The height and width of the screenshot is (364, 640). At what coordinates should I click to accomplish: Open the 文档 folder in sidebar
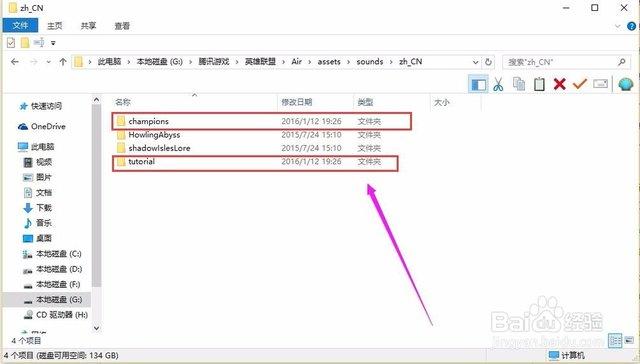(38, 193)
